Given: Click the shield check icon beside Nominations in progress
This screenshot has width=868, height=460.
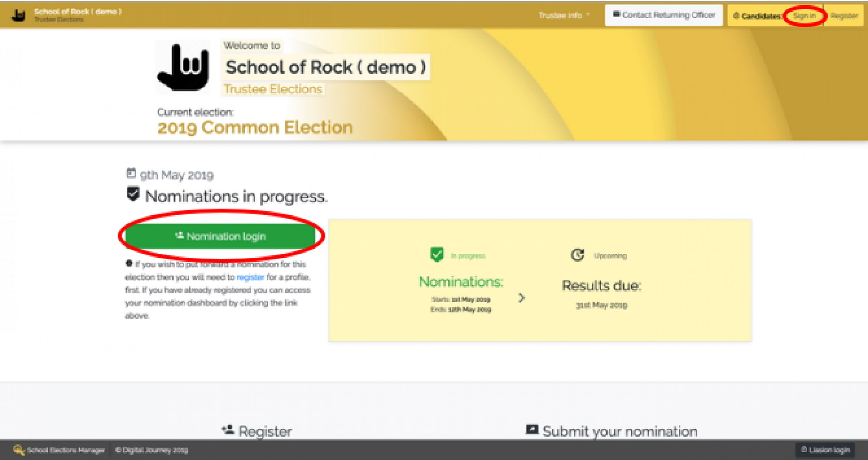Looking at the screenshot, I should point(133,194).
